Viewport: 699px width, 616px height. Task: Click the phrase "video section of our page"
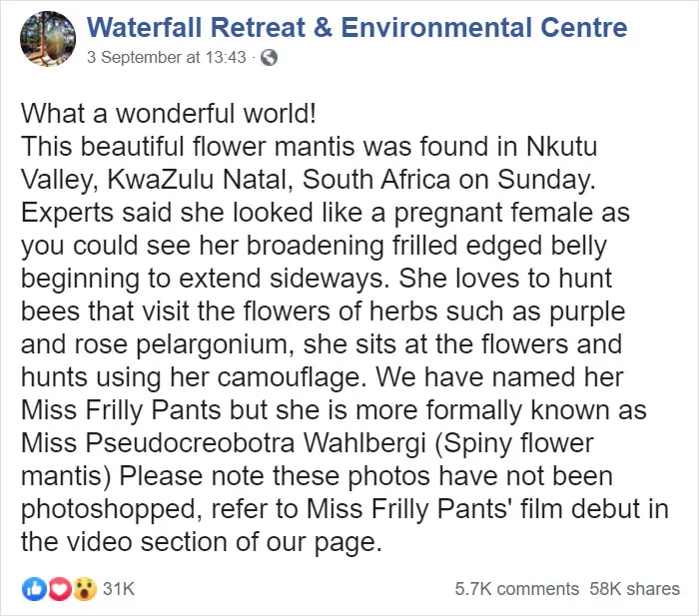coord(222,542)
